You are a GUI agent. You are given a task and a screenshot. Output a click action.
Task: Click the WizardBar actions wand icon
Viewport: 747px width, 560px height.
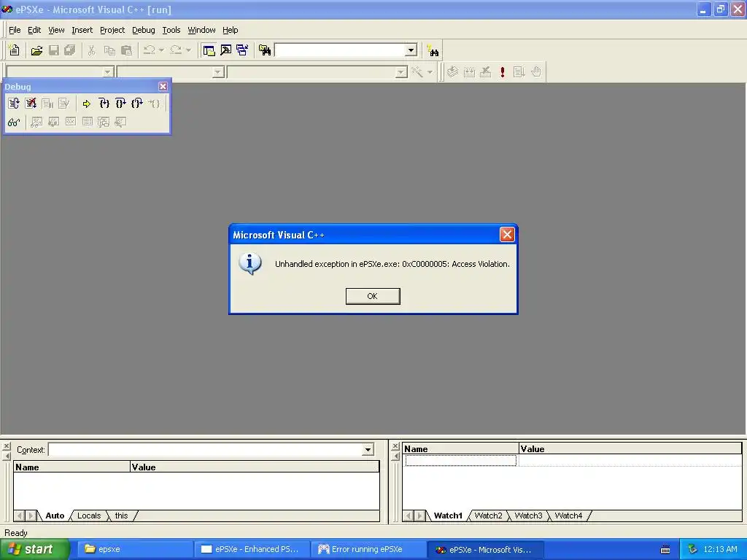(417, 72)
